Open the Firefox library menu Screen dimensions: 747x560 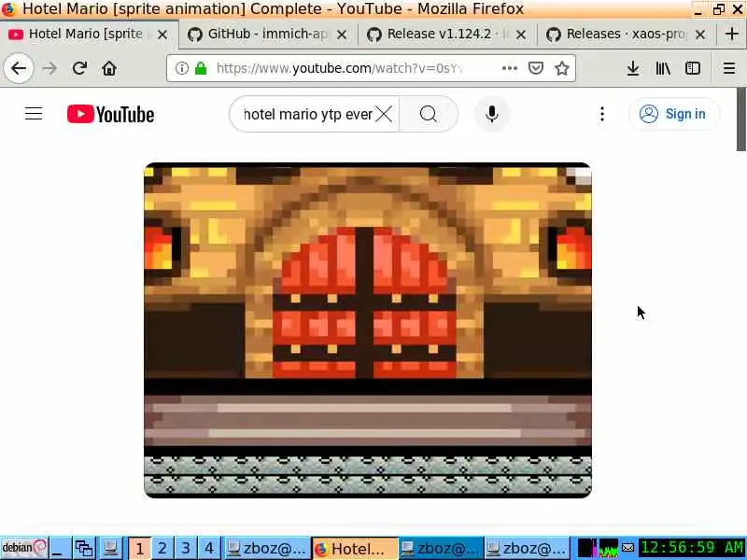click(663, 68)
